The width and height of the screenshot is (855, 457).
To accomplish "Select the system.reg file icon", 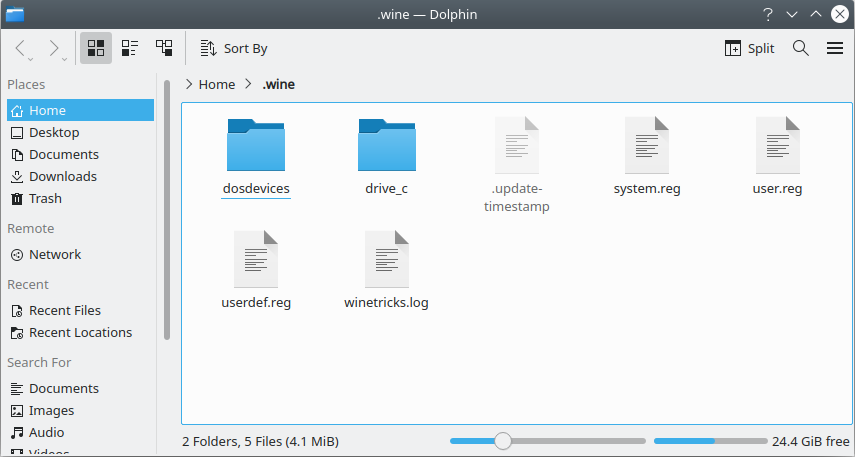I will pyautogui.click(x=647, y=145).
